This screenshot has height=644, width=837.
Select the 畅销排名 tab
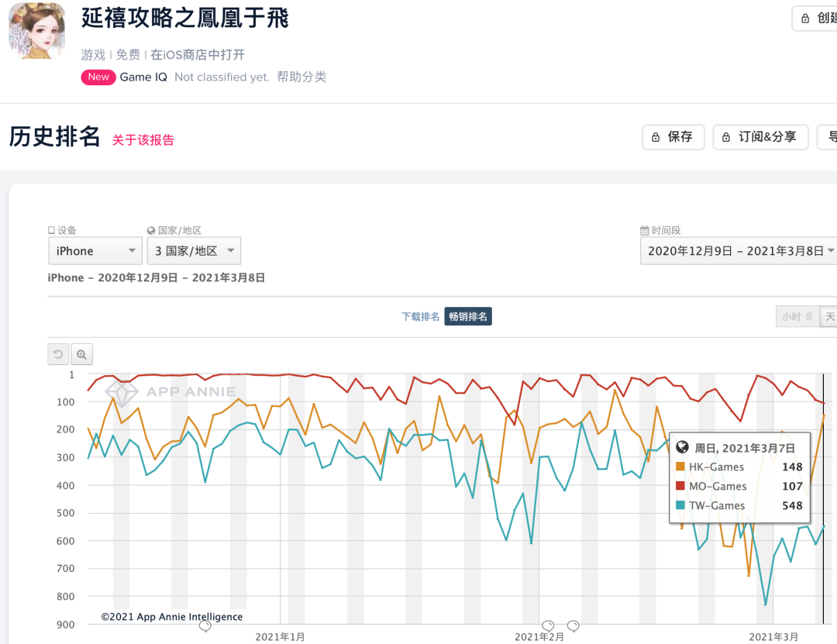click(x=468, y=317)
